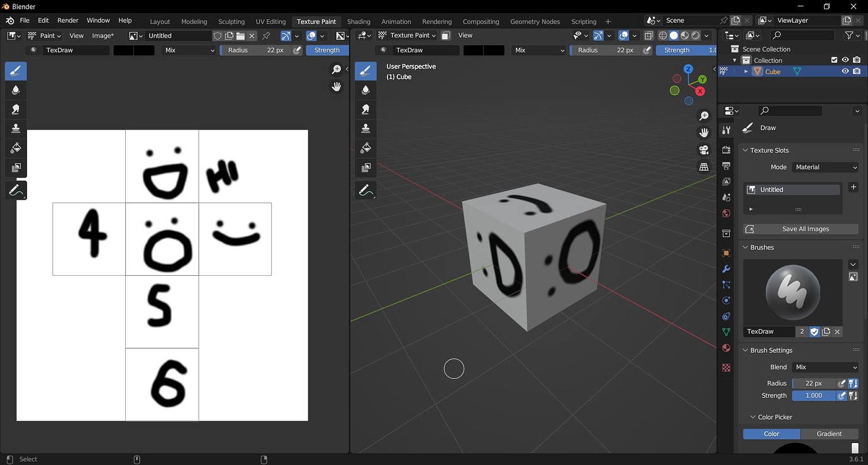
Task: Collapse the Brush Settings panel
Action: pyautogui.click(x=745, y=350)
